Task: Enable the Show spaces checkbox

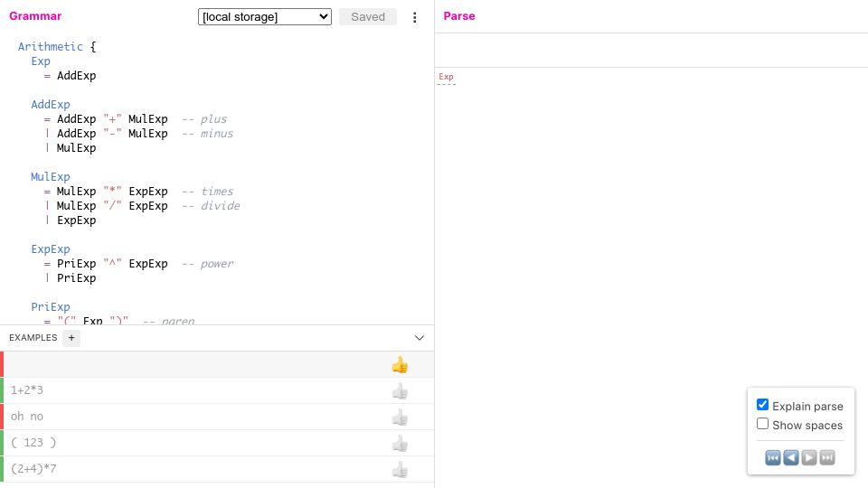Action: pyautogui.click(x=762, y=424)
